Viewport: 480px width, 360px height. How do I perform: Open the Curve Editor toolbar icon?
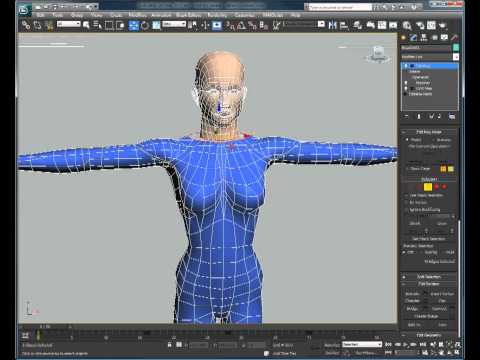(x=382, y=25)
